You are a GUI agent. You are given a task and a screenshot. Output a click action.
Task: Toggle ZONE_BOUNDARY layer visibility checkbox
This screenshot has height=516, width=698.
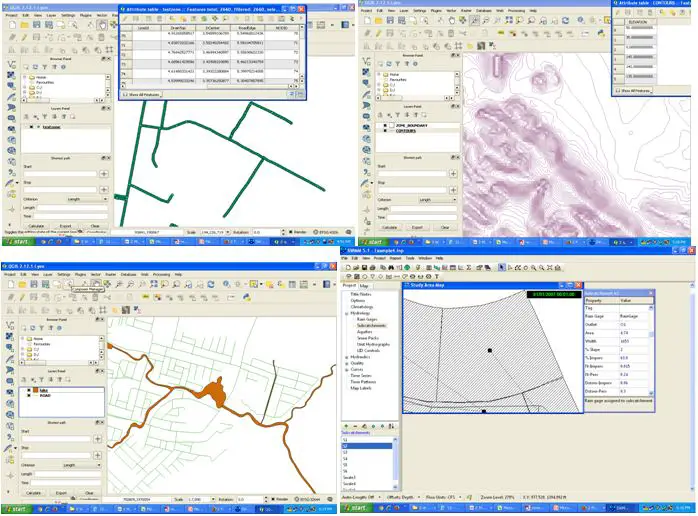[x=385, y=126]
